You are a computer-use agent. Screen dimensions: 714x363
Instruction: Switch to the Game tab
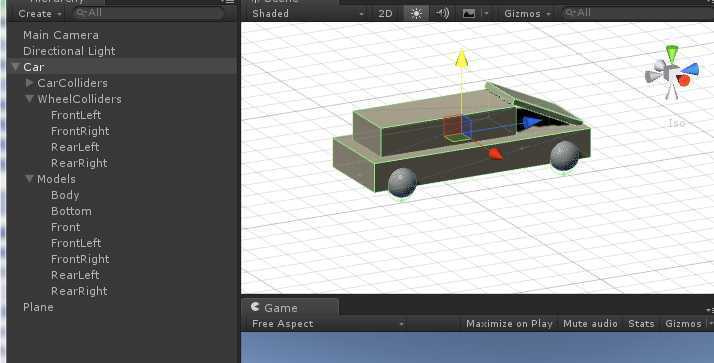click(x=290, y=308)
